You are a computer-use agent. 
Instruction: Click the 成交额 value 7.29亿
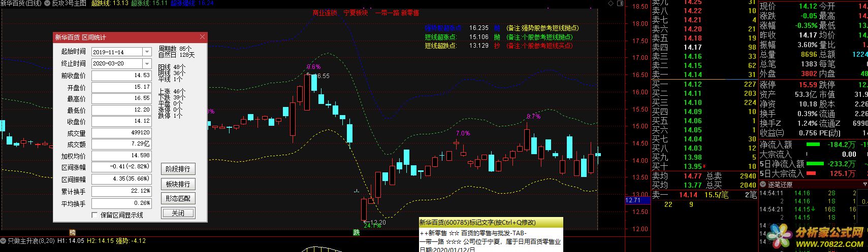pos(121,145)
